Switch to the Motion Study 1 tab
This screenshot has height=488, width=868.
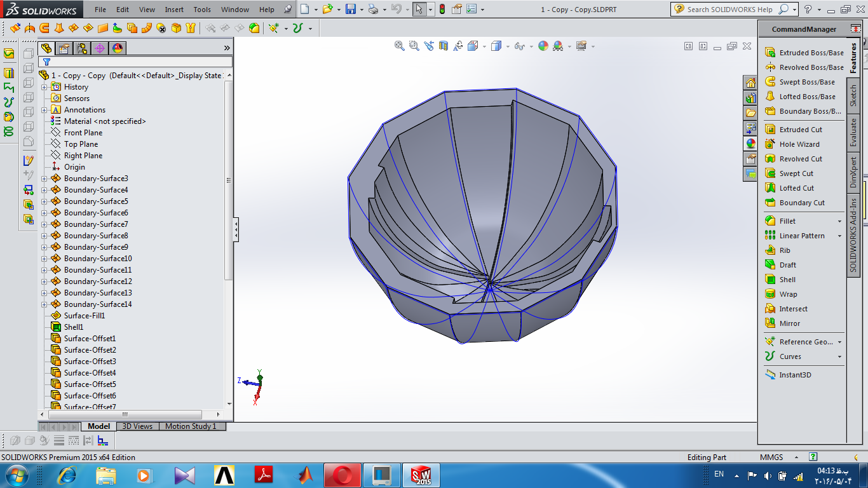point(191,426)
